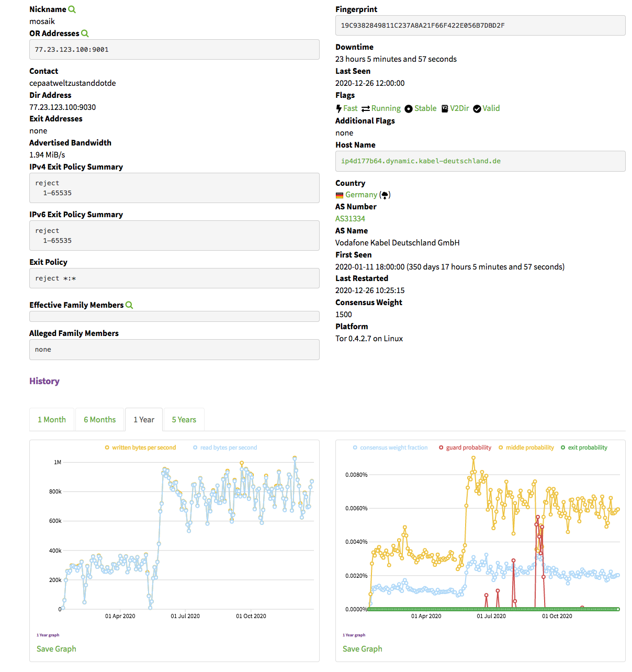
Task: Click the search icon by Effective Family Members
Action: 129,305
